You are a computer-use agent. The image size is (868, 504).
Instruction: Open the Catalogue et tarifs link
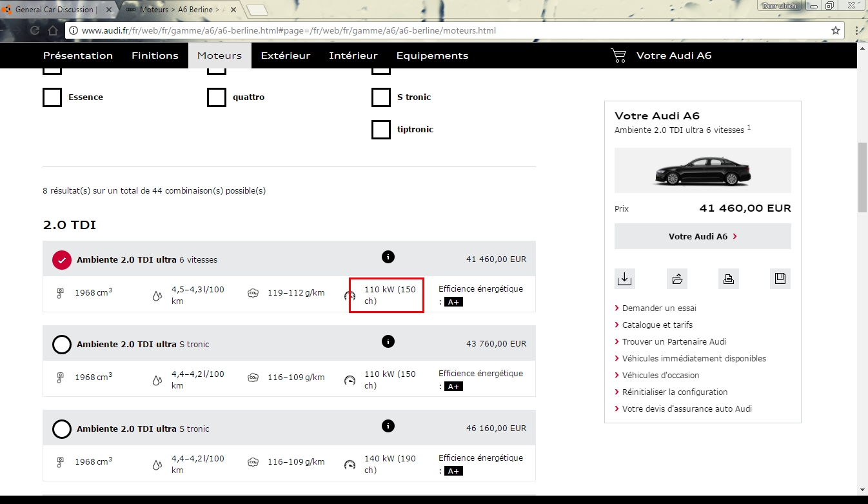[x=657, y=325]
